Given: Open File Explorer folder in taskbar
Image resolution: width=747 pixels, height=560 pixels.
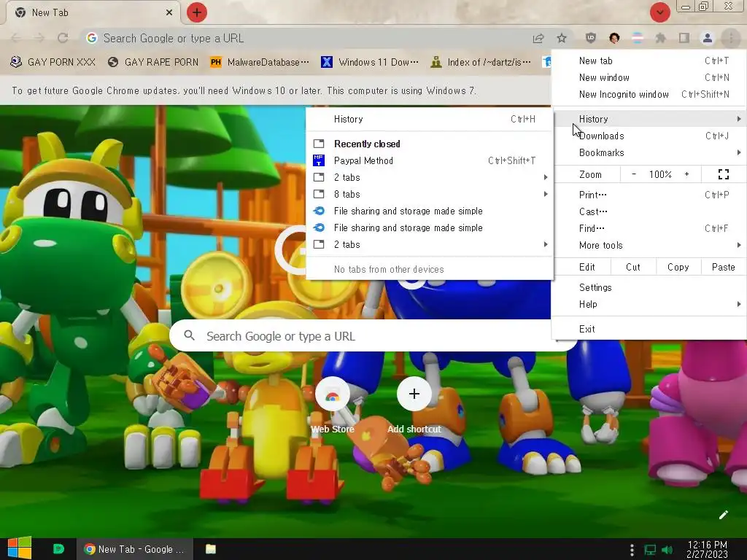Looking at the screenshot, I should coord(211,549).
